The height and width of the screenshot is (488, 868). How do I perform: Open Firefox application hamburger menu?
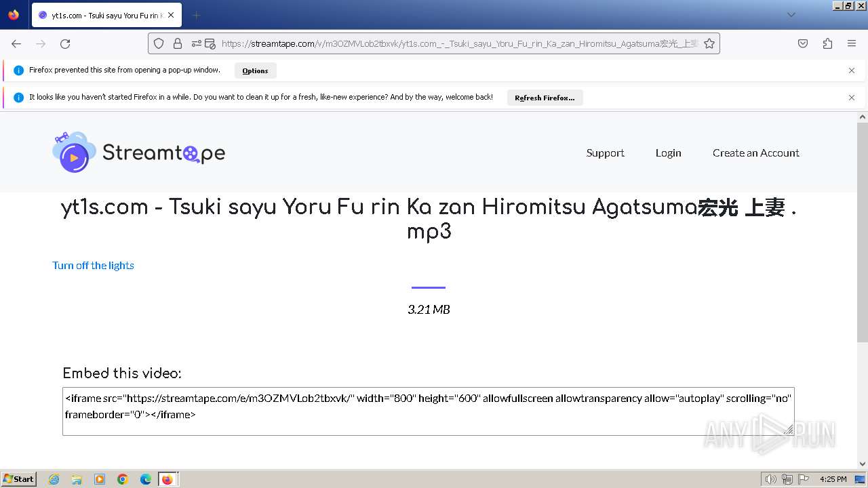coord(852,43)
